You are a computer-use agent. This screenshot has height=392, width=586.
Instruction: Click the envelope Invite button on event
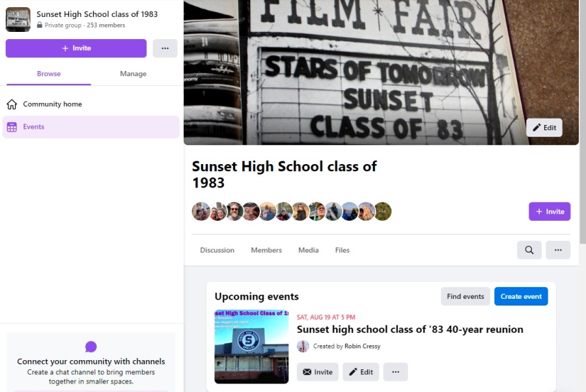pyautogui.click(x=318, y=372)
